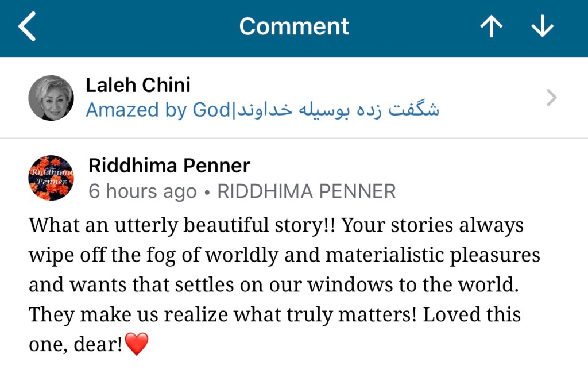This screenshot has width=588, height=373.
Task: Go back using the left chevron
Action: [x=27, y=27]
